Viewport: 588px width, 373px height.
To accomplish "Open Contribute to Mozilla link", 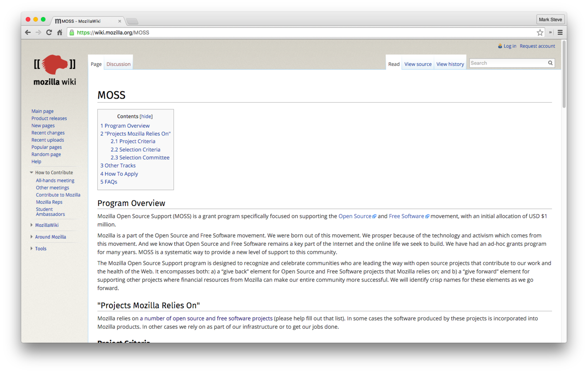I will click(x=58, y=195).
